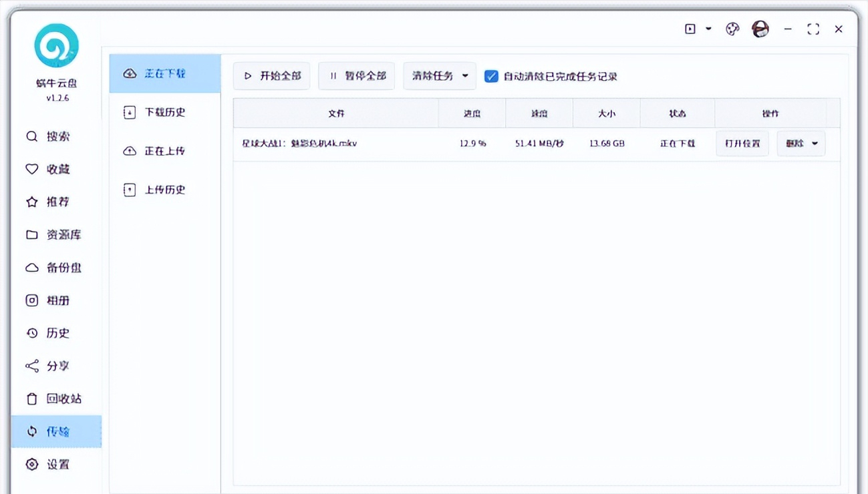
Task: Expand the 删除 dropdown arrow
Action: click(x=815, y=144)
